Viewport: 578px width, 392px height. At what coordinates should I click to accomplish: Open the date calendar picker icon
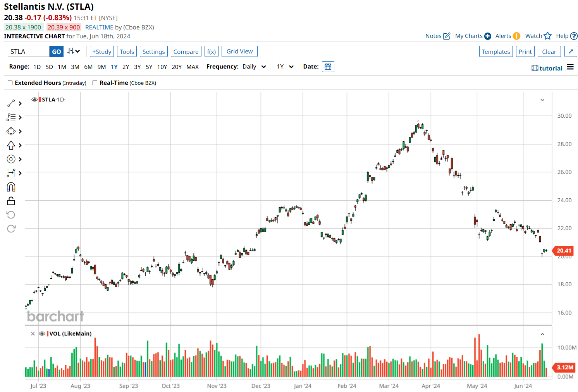click(328, 67)
